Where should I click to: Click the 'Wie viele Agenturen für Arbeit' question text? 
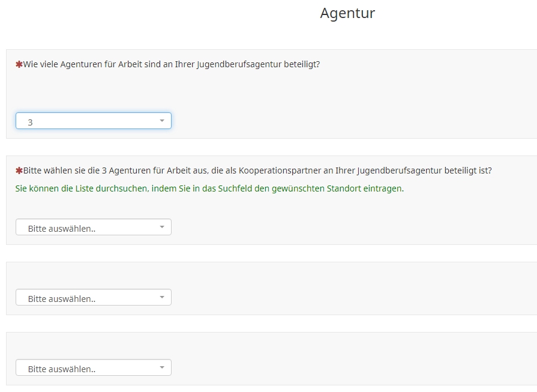coord(171,64)
